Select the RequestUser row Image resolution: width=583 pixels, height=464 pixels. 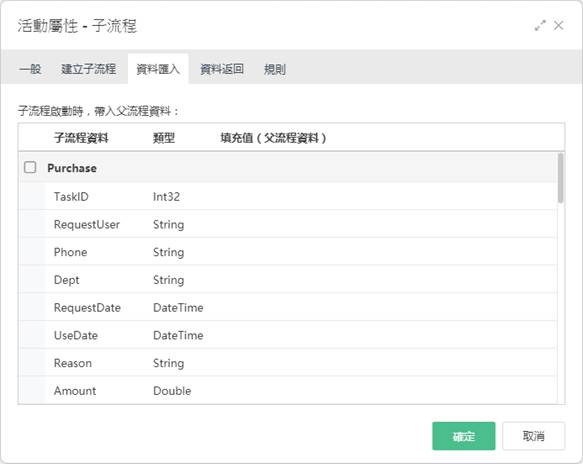(287, 224)
